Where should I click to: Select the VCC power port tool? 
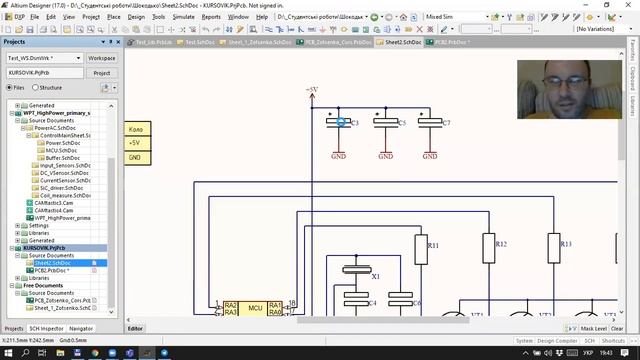[333, 30]
